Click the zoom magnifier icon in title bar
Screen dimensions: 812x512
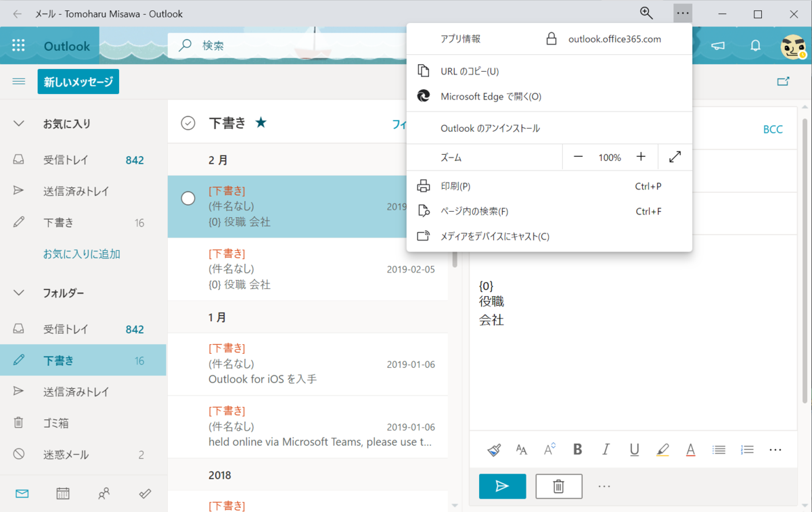(x=646, y=13)
